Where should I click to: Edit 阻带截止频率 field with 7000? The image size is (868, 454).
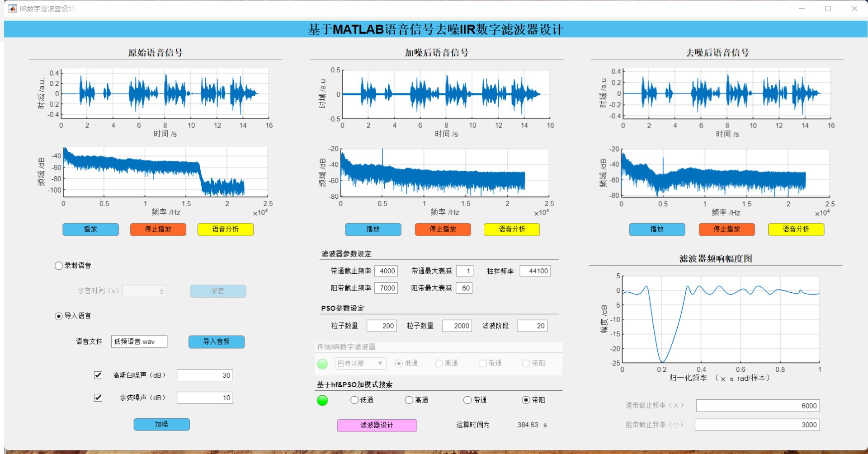(x=386, y=288)
